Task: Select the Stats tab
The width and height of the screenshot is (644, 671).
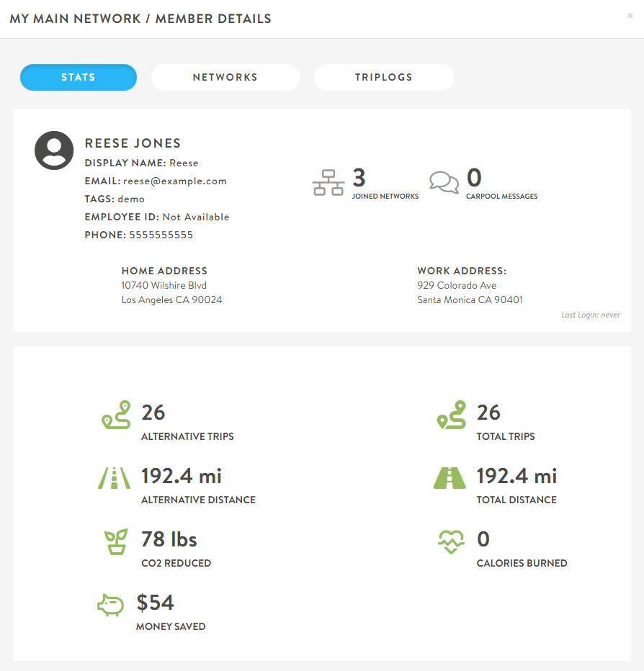Action: 79,77
